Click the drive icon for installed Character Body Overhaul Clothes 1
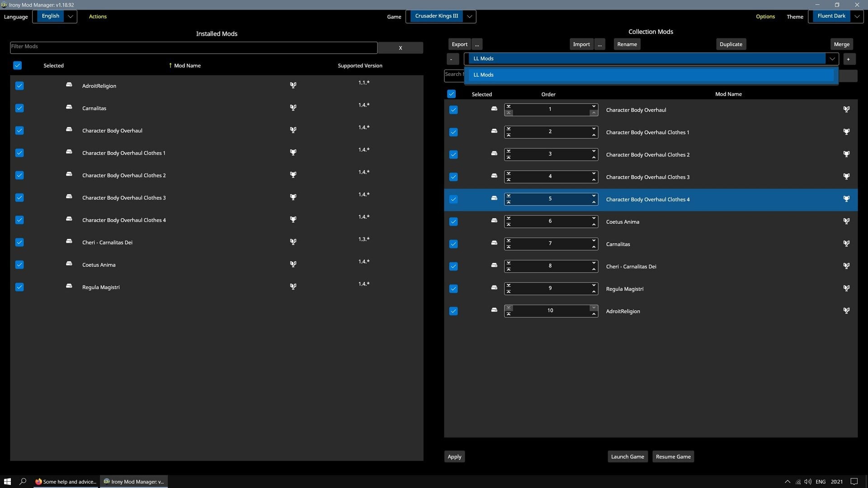This screenshot has height=488, width=868. [69, 152]
